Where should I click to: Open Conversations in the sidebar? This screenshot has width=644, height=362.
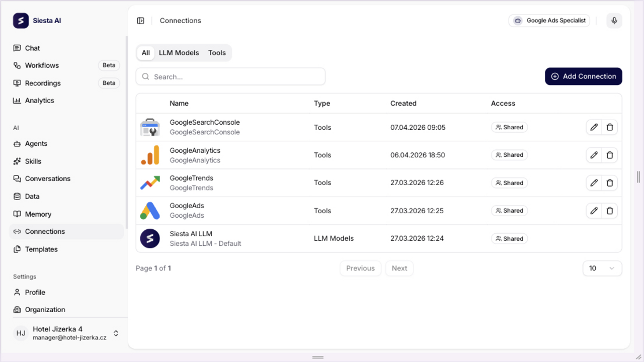[66, 178]
